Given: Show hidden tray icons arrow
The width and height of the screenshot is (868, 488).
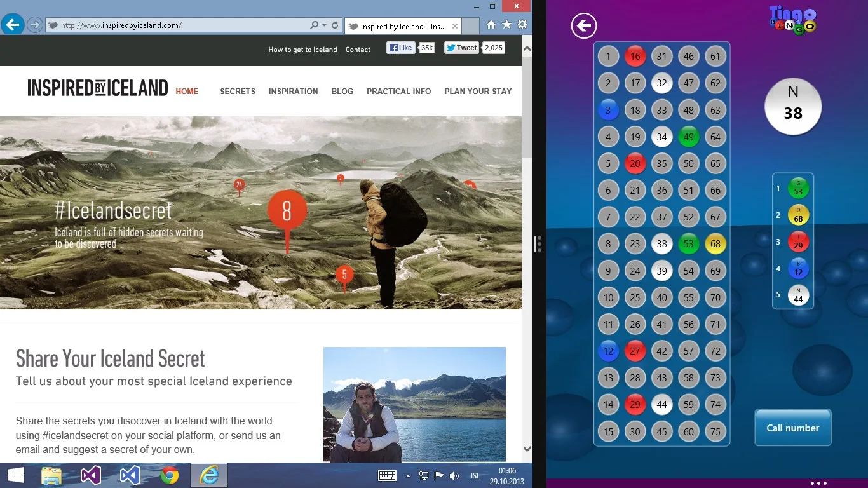Looking at the screenshot, I should click(408, 475).
